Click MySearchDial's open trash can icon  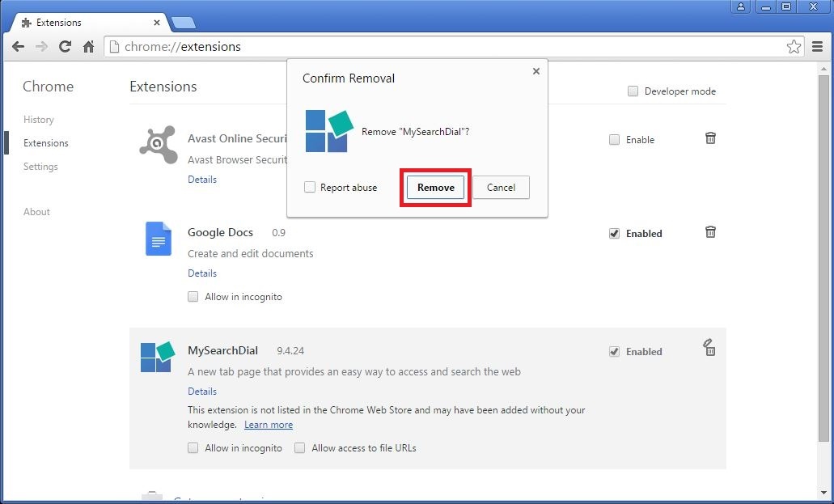pyautogui.click(x=709, y=348)
